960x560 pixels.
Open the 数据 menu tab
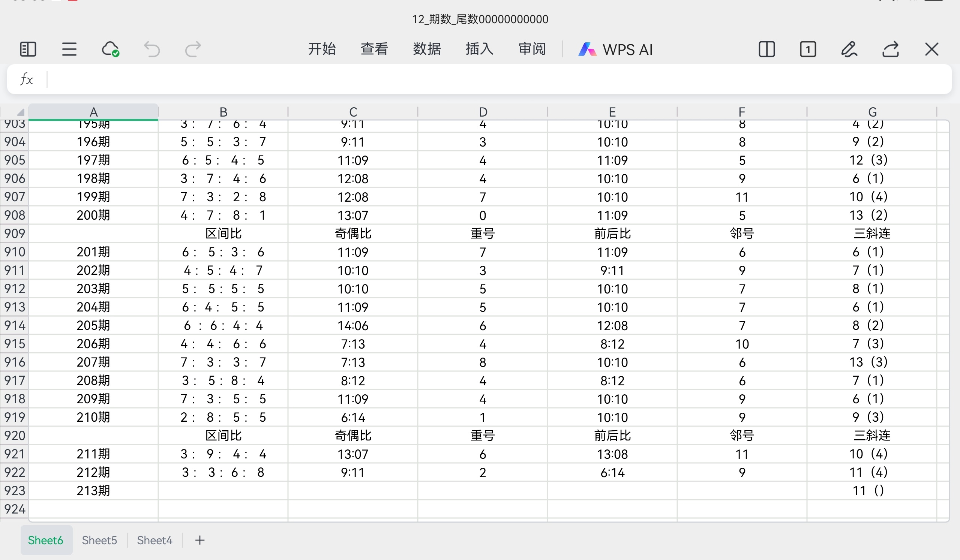coord(427,49)
